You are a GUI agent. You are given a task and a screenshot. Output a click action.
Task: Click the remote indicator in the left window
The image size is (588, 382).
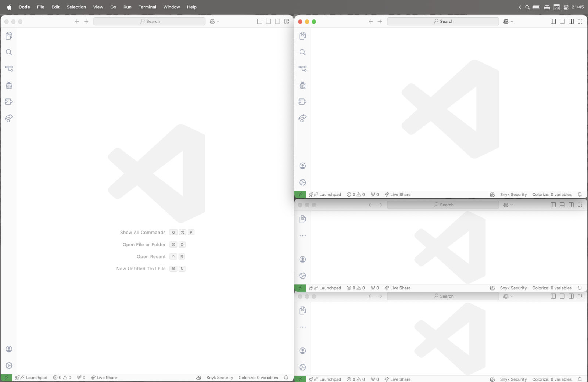tap(6, 378)
